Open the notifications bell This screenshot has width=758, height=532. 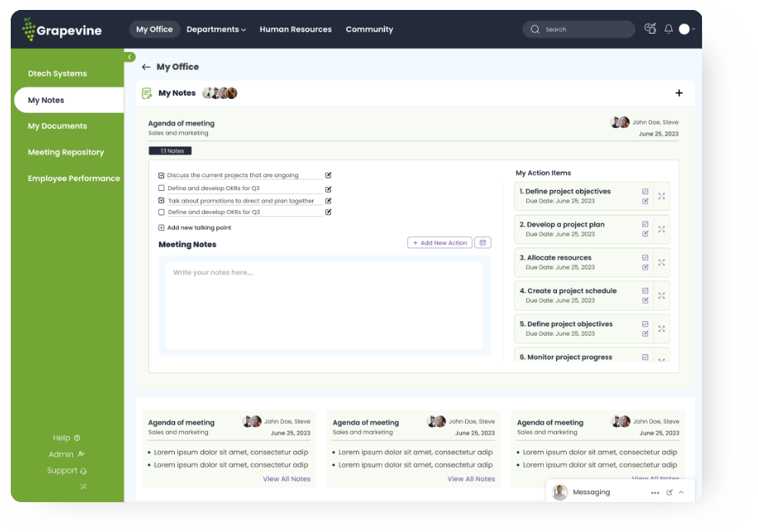click(668, 29)
